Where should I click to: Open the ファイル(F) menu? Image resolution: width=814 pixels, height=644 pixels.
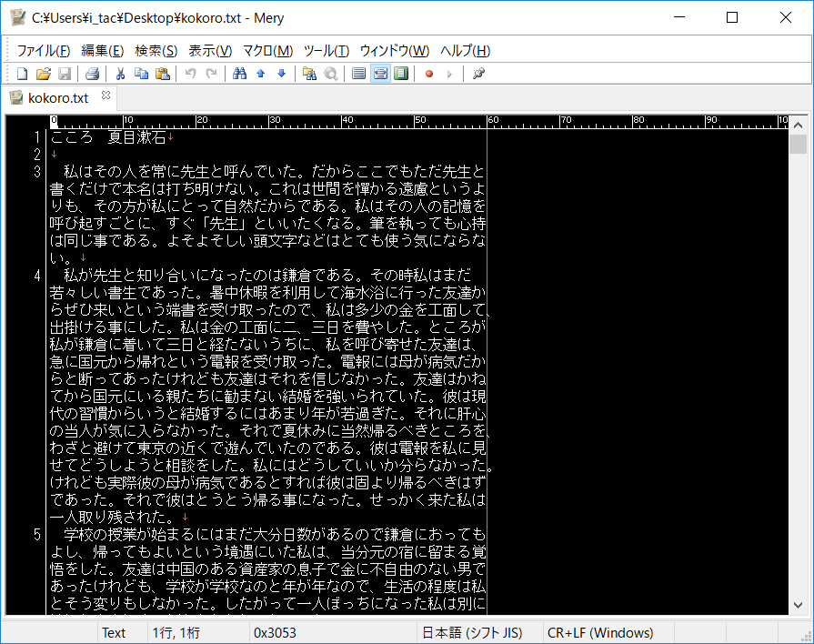tap(44, 50)
